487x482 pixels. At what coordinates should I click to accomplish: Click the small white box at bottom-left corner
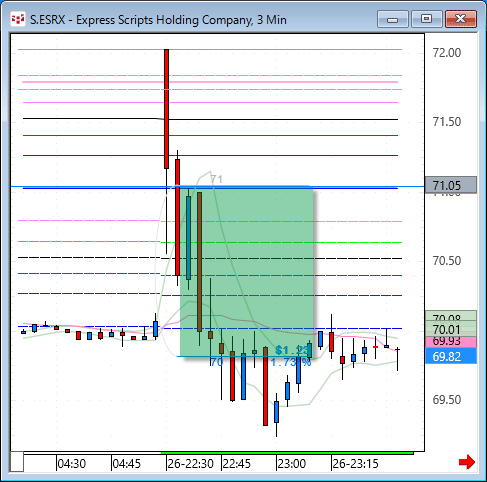pos(16,462)
